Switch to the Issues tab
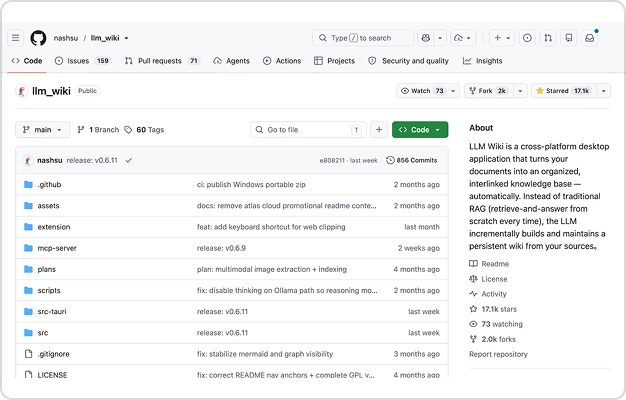The width and height of the screenshot is (626, 400). (x=83, y=61)
